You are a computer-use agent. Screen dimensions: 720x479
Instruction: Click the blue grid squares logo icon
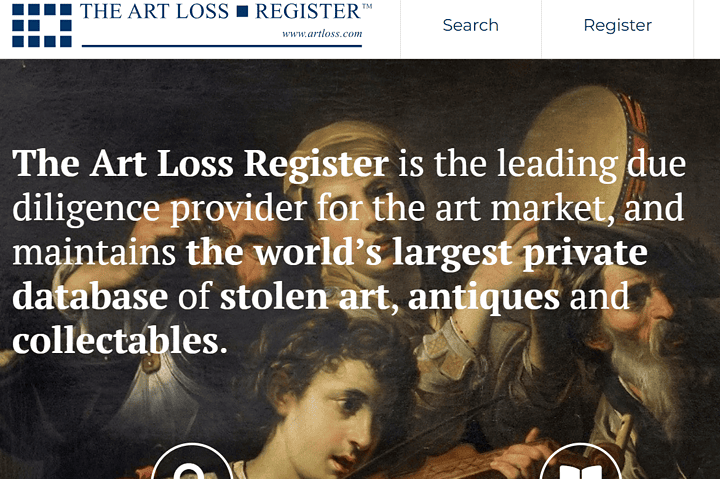[42, 25]
